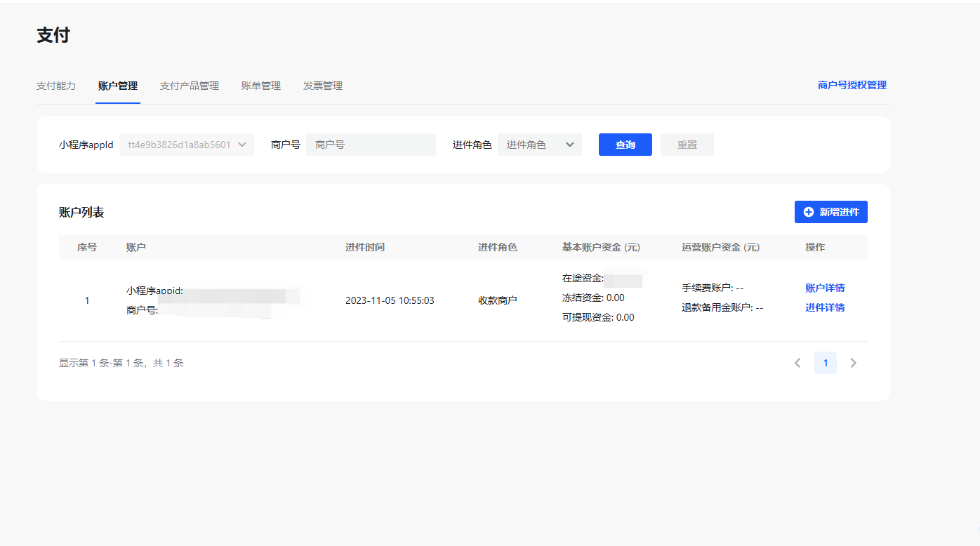Click the 收款商户 role cell
Screen dimensions: 980x546
tap(498, 300)
